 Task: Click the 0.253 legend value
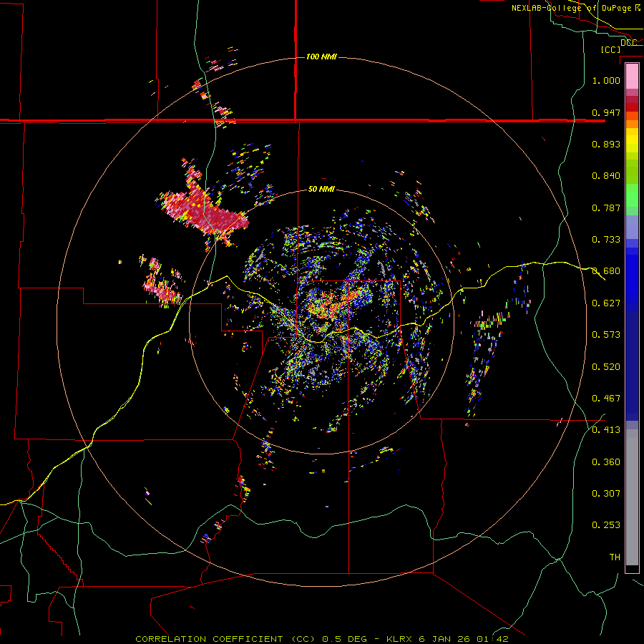pos(606,525)
